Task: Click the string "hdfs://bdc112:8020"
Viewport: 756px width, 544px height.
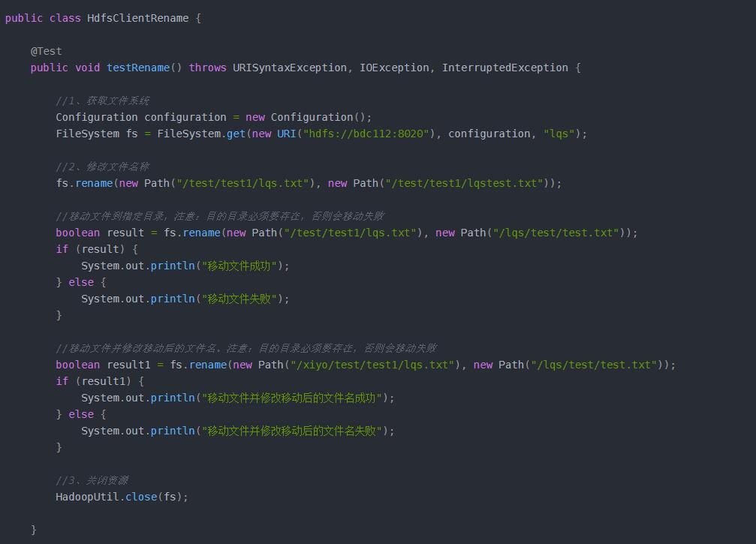Action: tap(366, 134)
